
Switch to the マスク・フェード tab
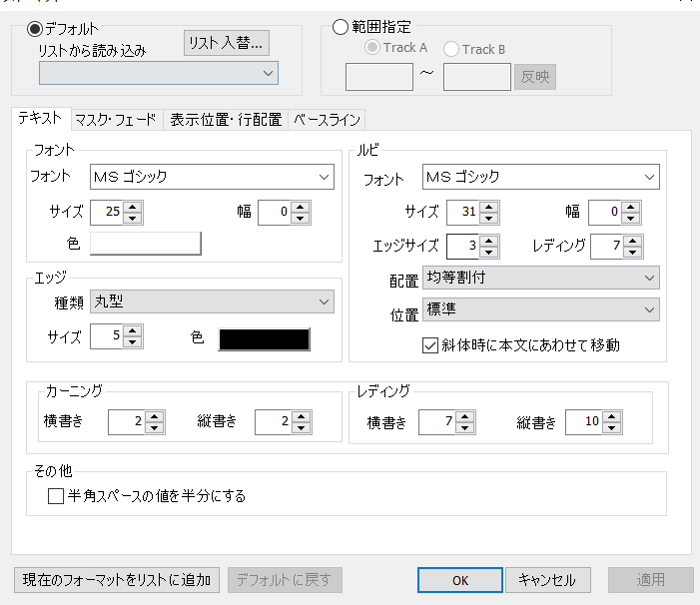[116, 120]
